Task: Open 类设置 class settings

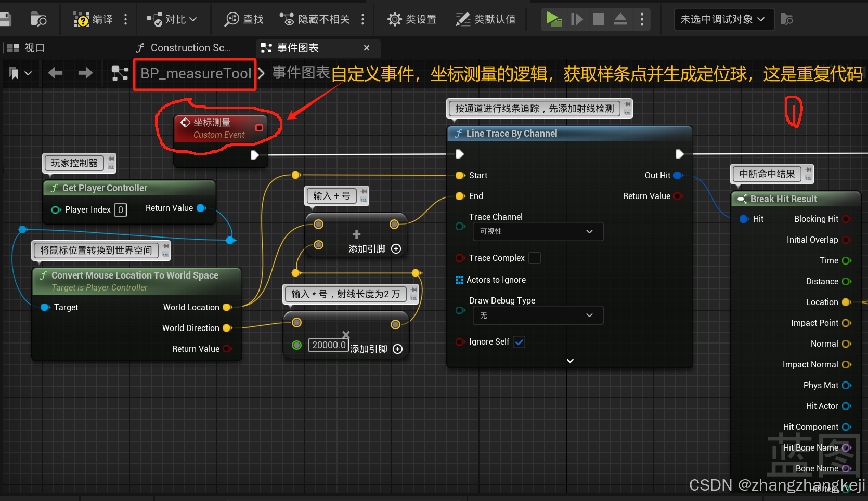Action: coord(412,19)
